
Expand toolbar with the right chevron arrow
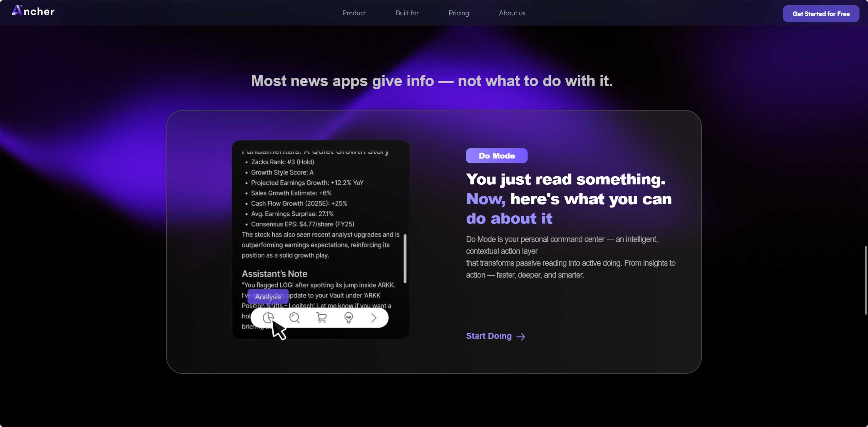click(374, 318)
